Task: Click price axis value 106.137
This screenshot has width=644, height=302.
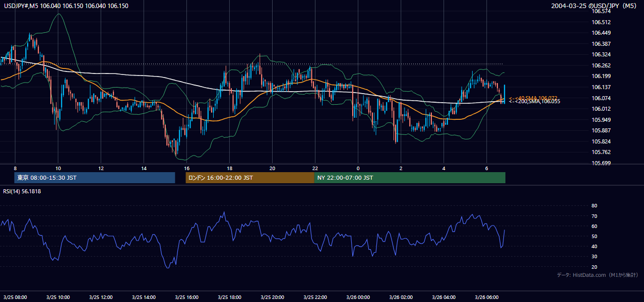Action: 602,87
